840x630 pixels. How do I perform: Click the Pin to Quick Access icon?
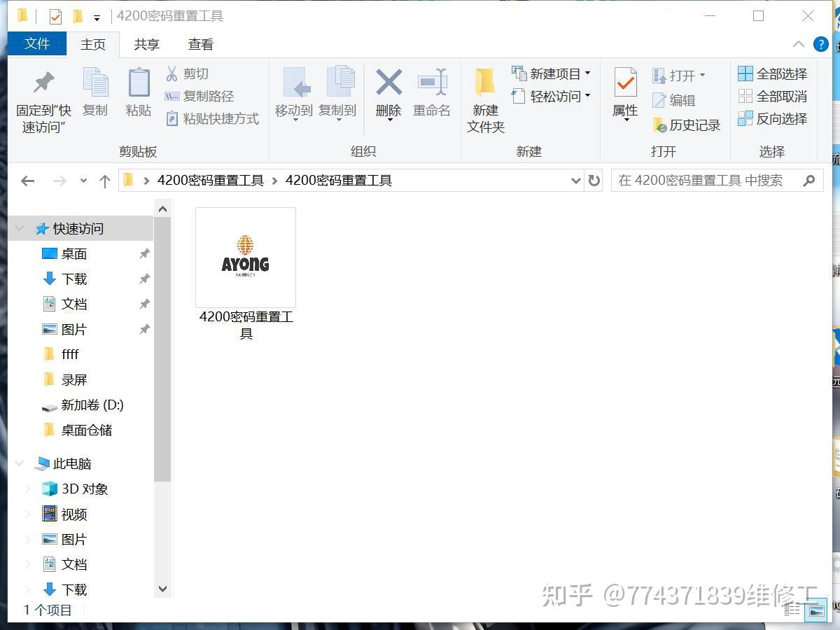coord(43,84)
